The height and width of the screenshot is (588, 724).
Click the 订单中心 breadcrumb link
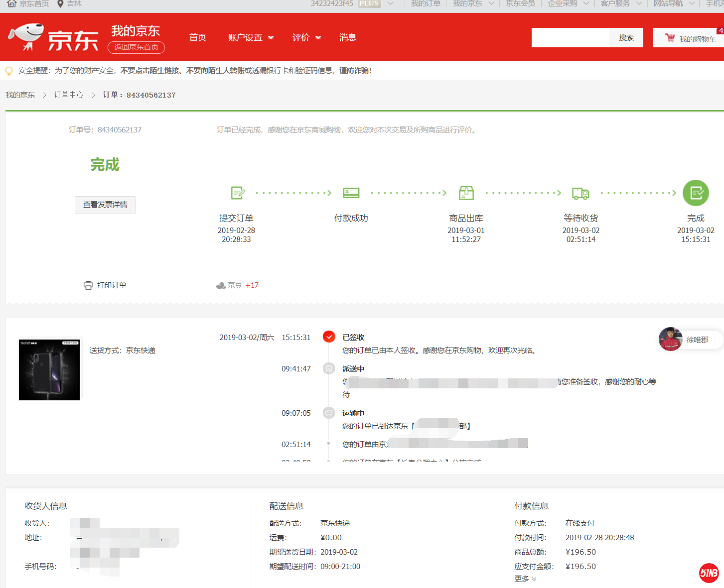69,95
